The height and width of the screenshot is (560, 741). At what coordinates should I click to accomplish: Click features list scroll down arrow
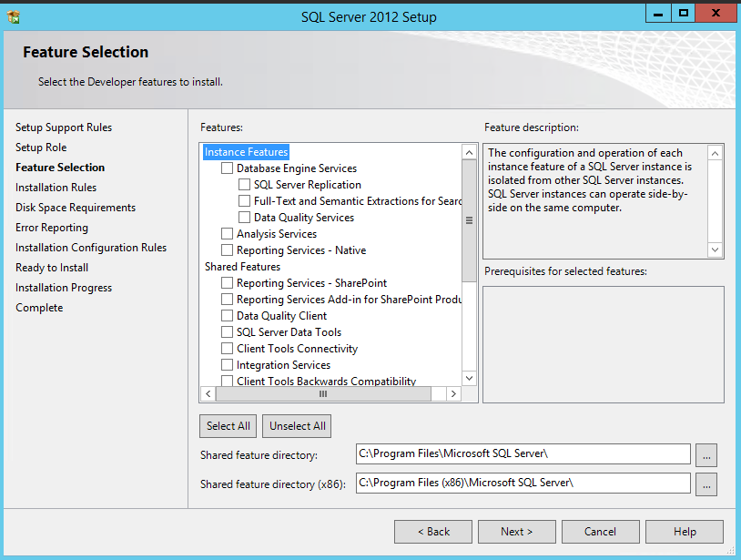click(469, 378)
